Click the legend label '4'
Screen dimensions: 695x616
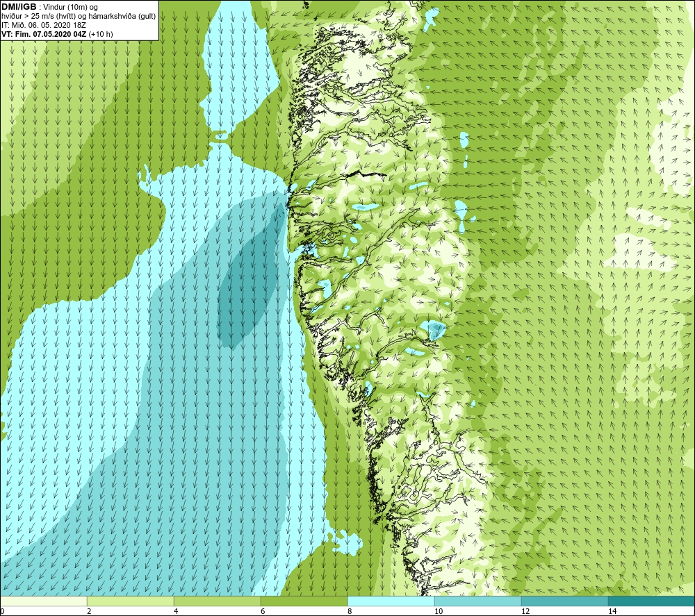tap(176, 611)
